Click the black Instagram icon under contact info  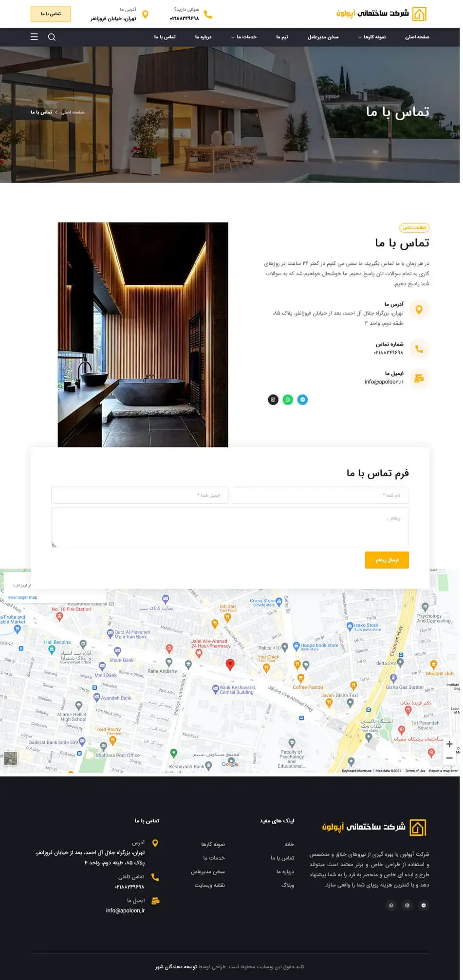click(273, 400)
